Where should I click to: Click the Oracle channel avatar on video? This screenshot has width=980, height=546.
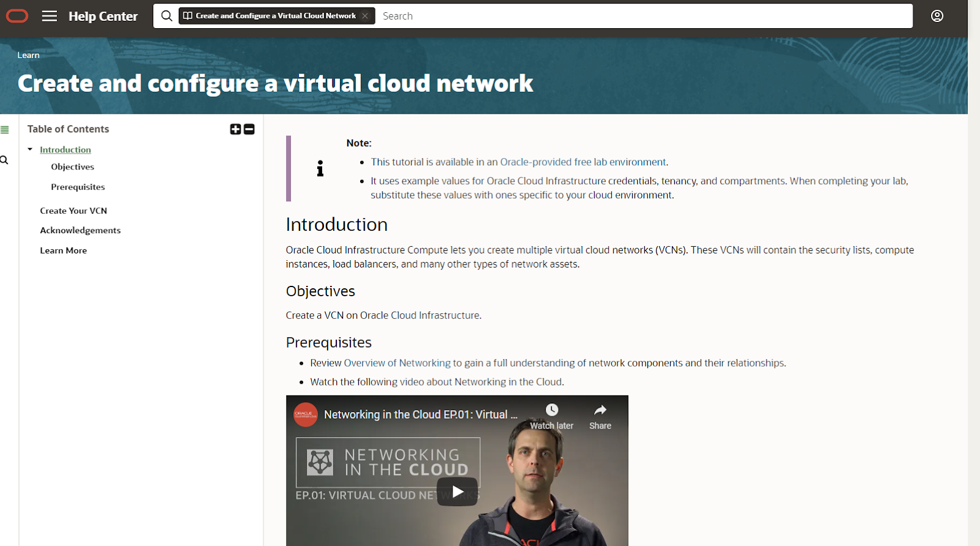(x=306, y=414)
